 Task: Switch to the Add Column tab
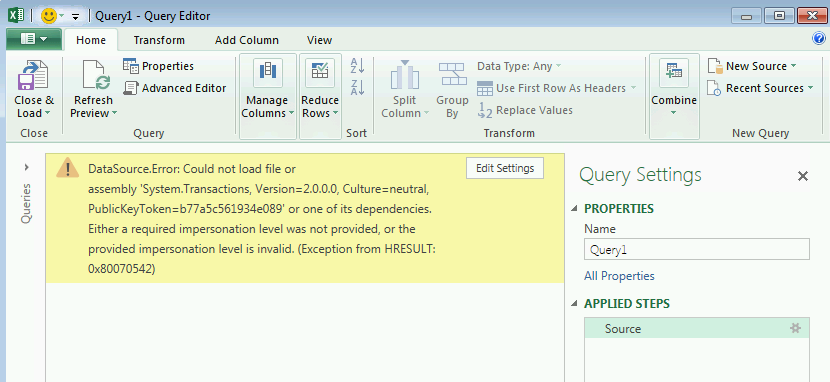coord(247,40)
